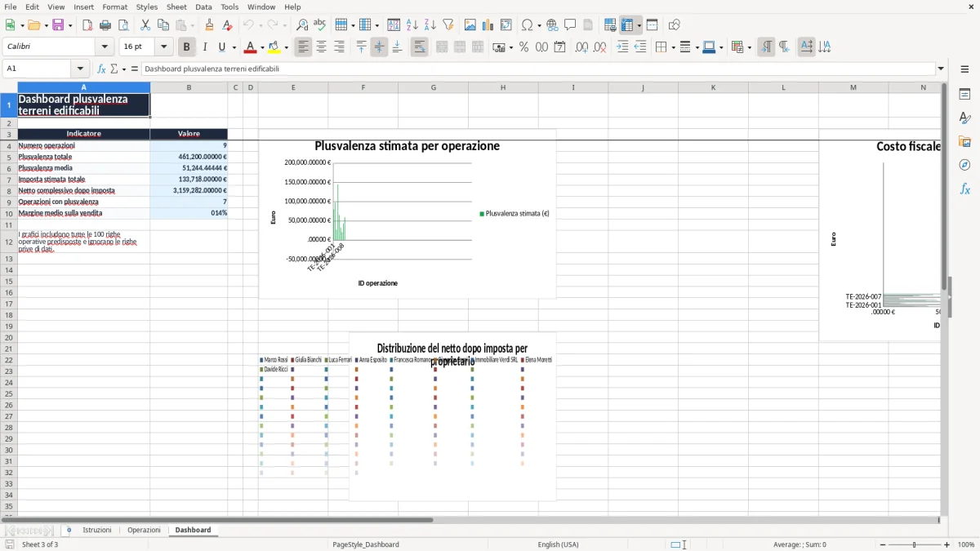This screenshot has width=980, height=551.
Task: Open sidebar Properties panel icon
Action: [x=964, y=94]
